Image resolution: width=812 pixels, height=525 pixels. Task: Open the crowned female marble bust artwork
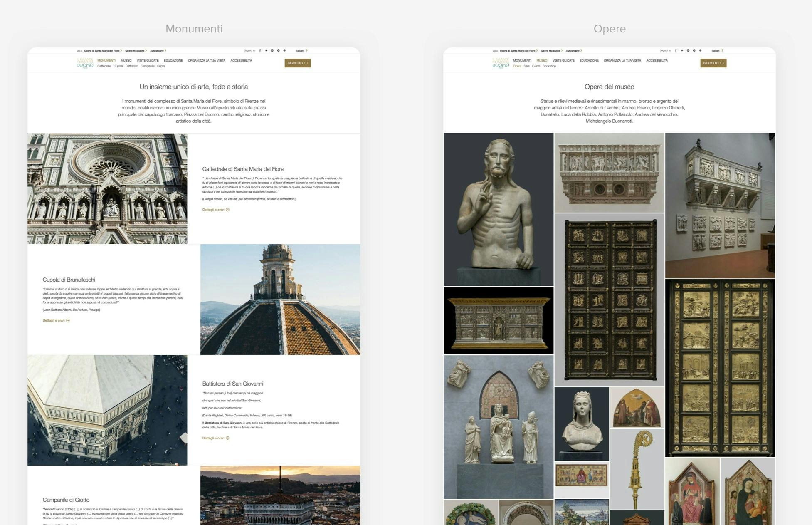click(x=582, y=424)
